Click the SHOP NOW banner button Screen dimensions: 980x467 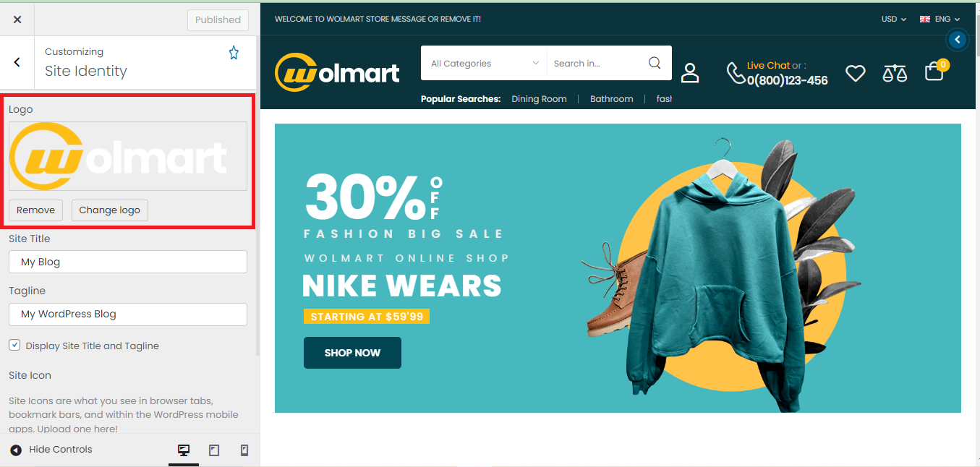[x=352, y=353]
